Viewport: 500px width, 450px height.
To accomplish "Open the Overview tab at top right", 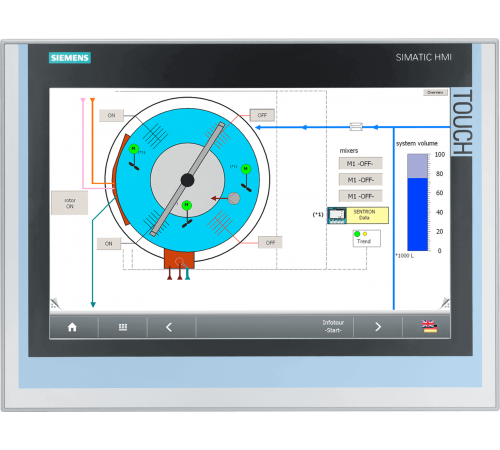I will [x=435, y=92].
